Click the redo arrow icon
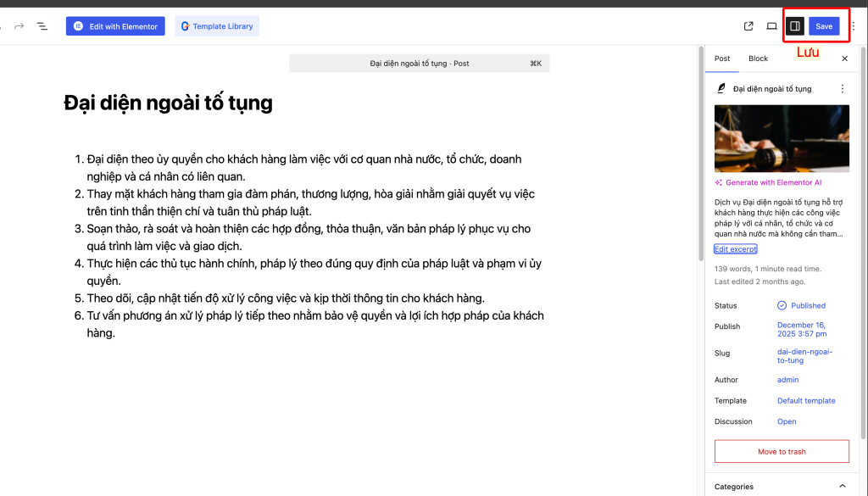868x496 pixels. point(19,26)
